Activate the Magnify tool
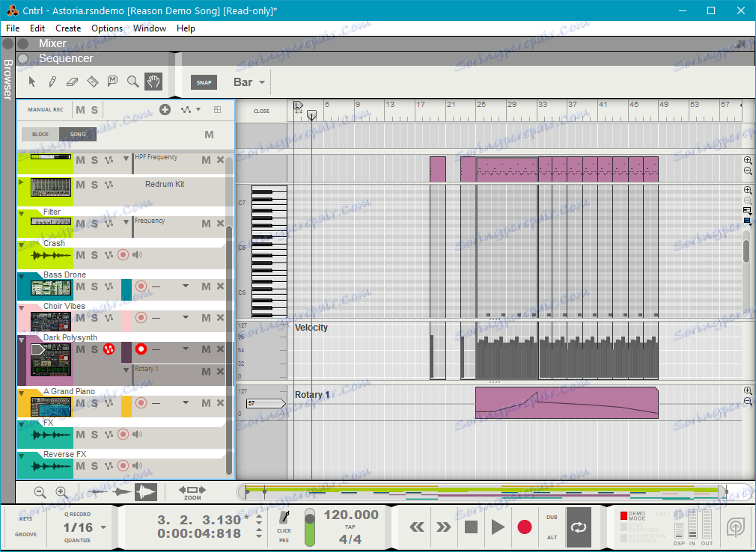The width and height of the screenshot is (756, 552). (133, 82)
